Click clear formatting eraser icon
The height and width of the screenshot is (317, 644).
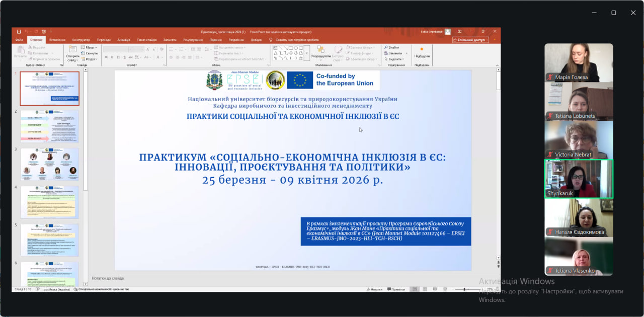point(162,49)
